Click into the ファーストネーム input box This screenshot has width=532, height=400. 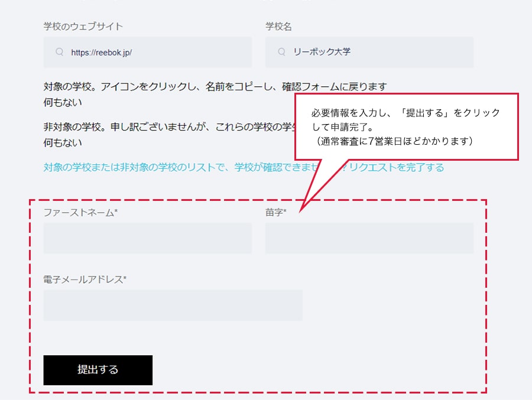(148, 238)
